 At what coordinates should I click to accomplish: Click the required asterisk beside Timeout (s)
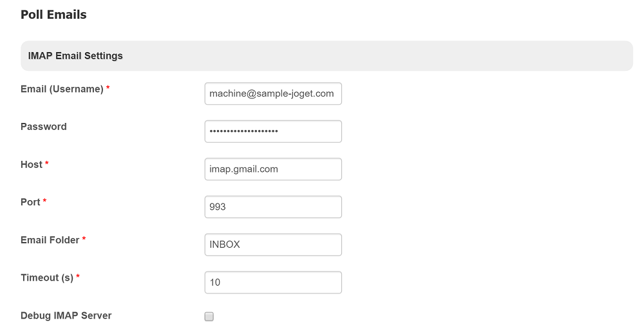coord(78,277)
